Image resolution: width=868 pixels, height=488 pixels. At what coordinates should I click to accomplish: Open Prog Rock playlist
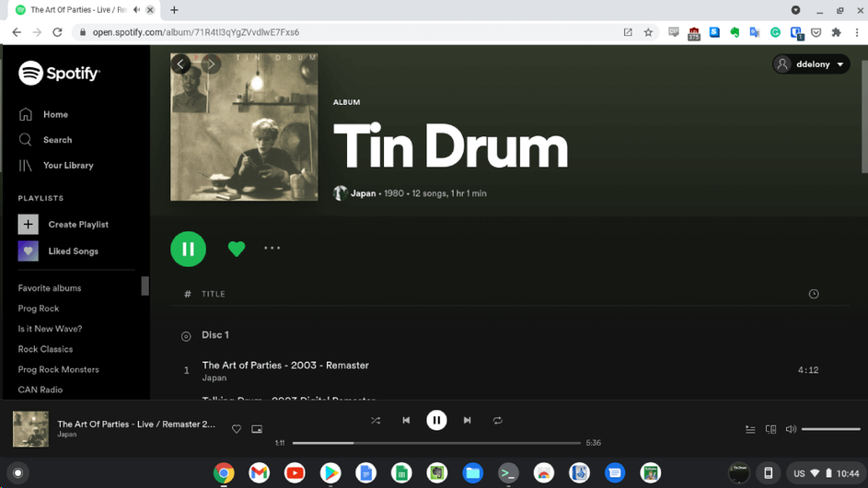coord(38,308)
